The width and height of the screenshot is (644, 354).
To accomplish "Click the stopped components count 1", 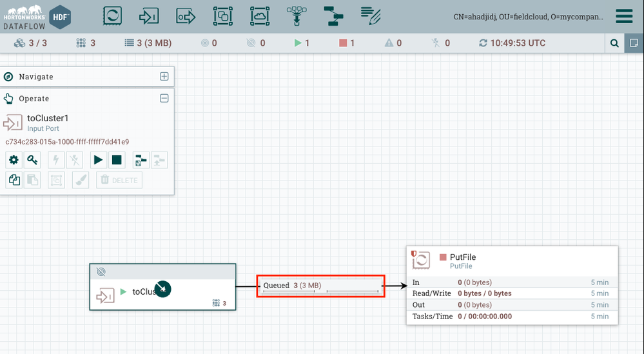I will tap(347, 43).
